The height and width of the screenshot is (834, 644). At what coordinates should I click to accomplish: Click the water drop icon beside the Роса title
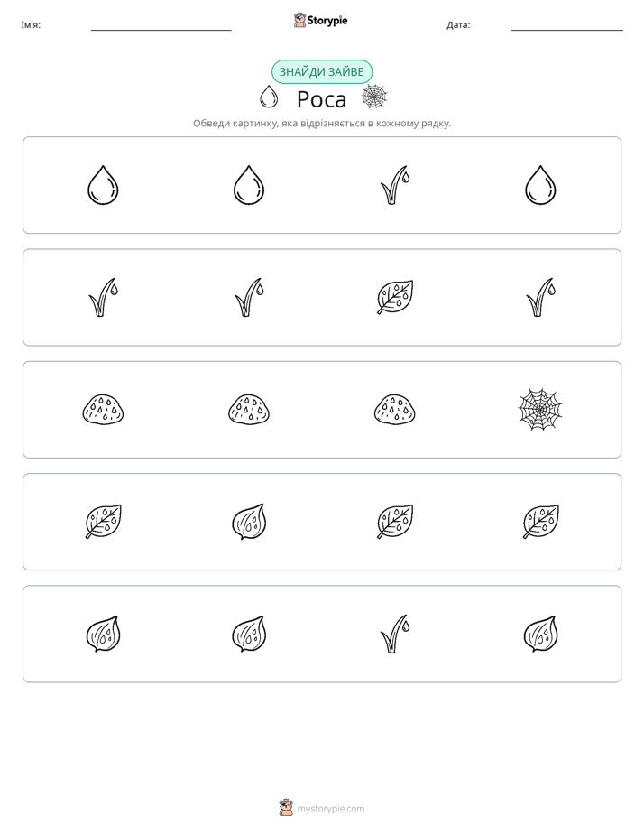coord(269,97)
